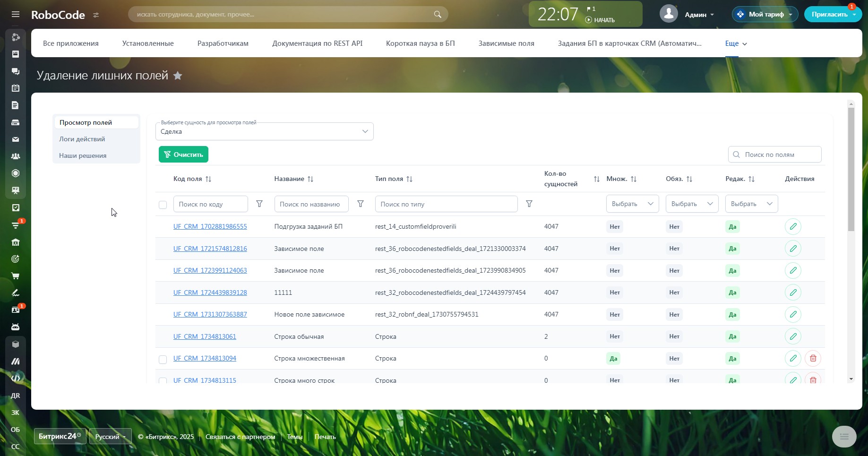
Task: Edit the field UF_CRM_1702881986555
Action: point(793,226)
